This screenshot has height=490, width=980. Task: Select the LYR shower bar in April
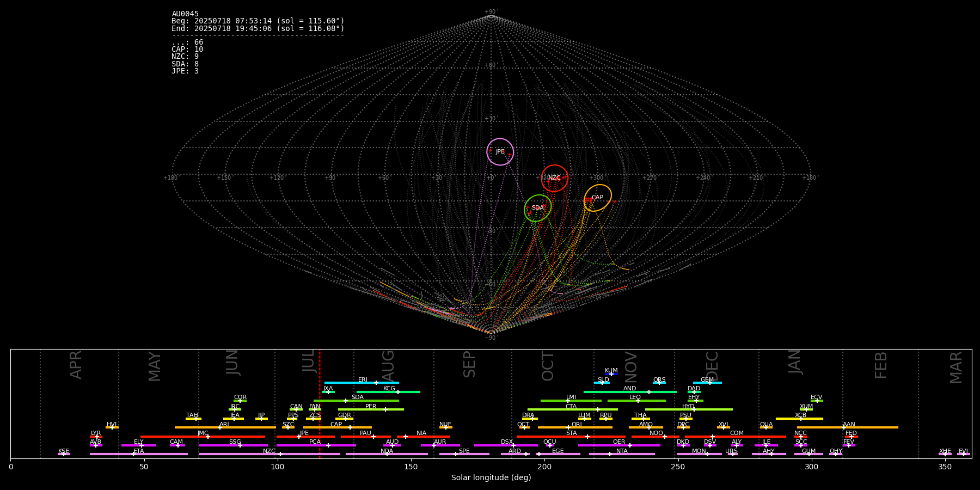[96, 437]
